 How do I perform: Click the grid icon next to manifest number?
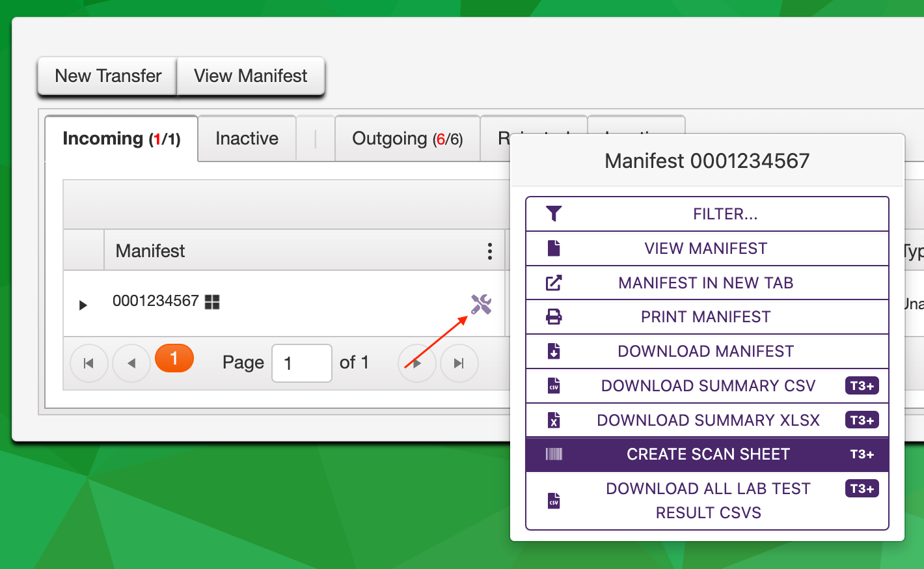pyautogui.click(x=212, y=301)
